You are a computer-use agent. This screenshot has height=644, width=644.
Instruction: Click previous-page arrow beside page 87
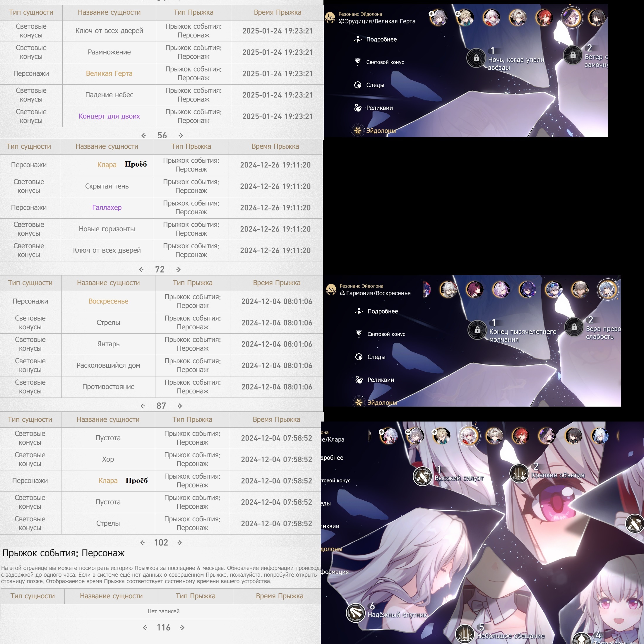coord(143,406)
